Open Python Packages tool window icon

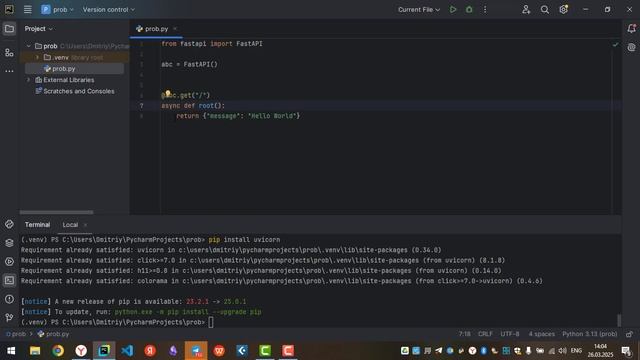coord(9,224)
